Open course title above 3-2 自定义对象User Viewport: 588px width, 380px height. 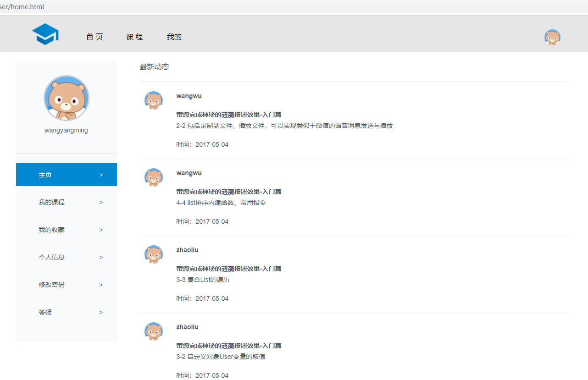(x=229, y=346)
